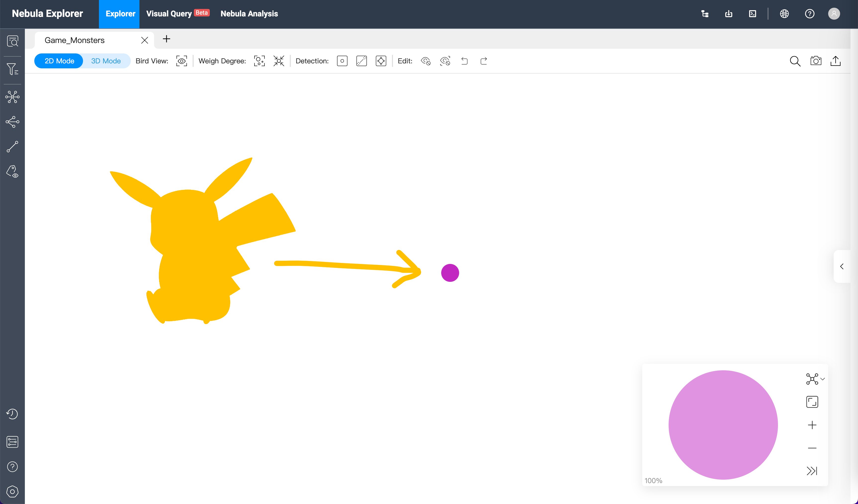Close the Game_Monsters tab

click(144, 40)
